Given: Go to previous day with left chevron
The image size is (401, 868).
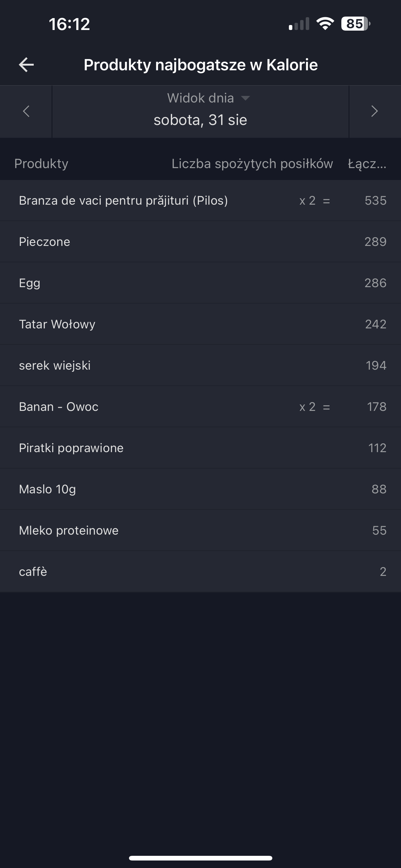Looking at the screenshot, I should (26, 111).
